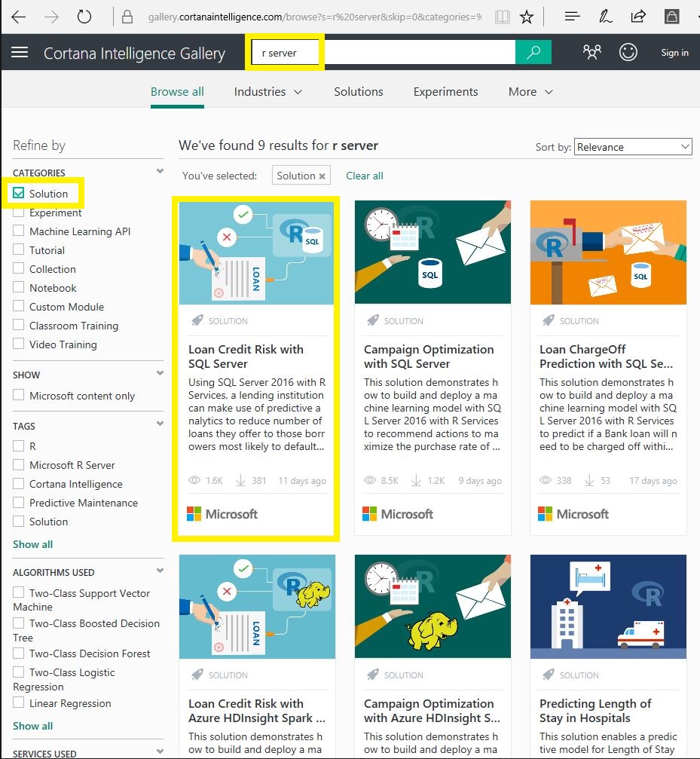Click Clear all filters link
The width and height of the screenshot is (700, 759).
[364, 176]
